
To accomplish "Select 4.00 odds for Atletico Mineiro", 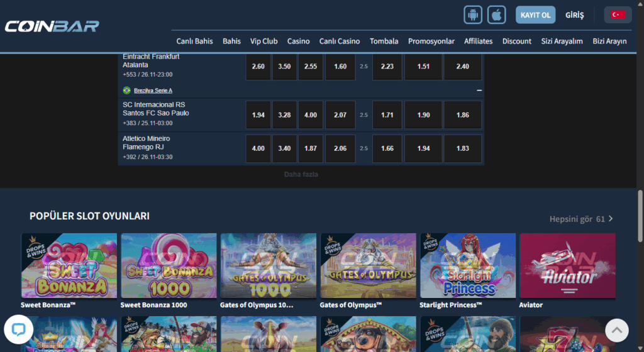I will (258, 149).
